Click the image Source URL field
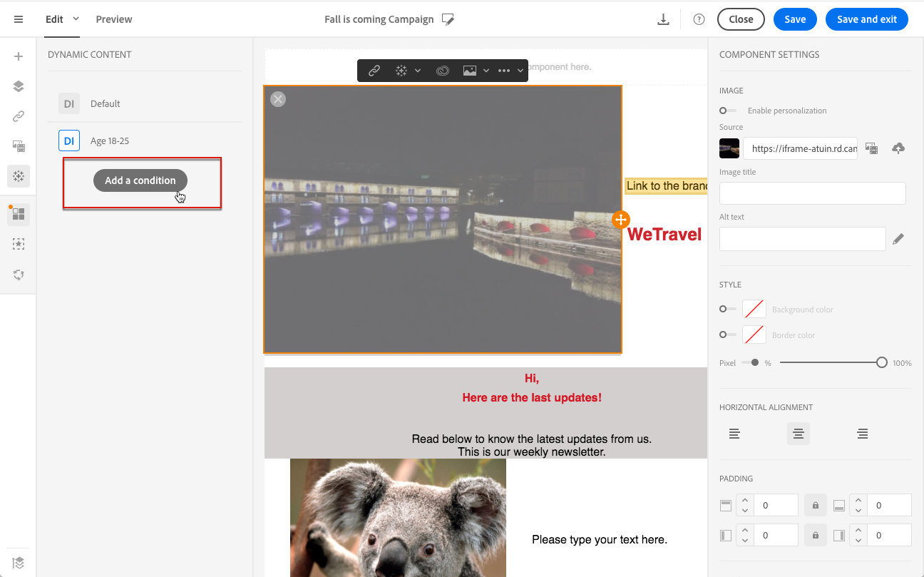Screen dimensions: 924x577 click(800, 149)
